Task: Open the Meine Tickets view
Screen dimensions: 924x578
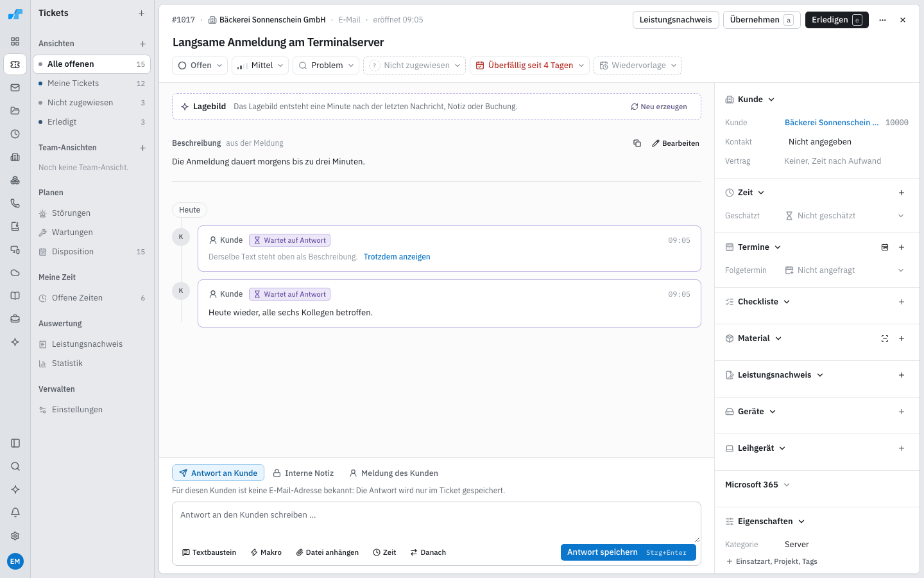Action: pos(92,83)
